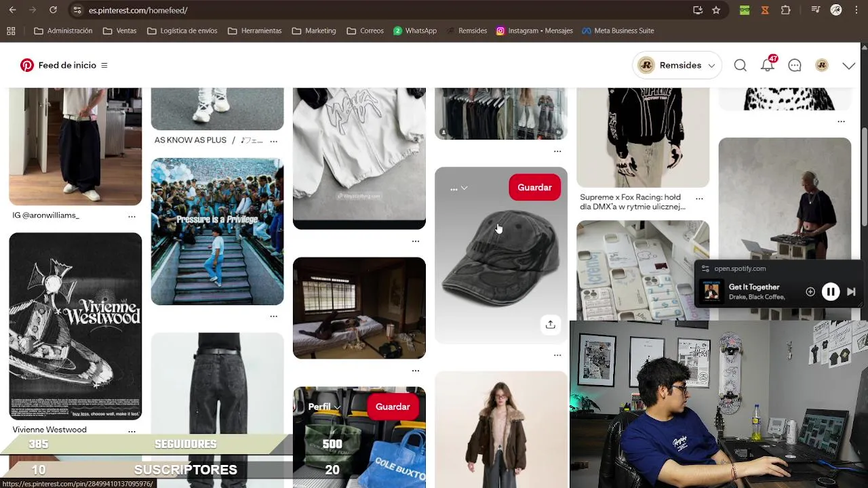The image size is (868, 488).
Task: Click the orange extension icon in toolbar
Action: [x=765, y=10]
